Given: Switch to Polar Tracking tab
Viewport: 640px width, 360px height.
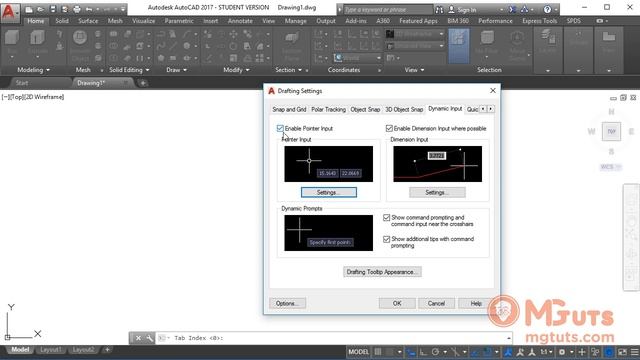Looking at the screenshot, I should (x=328, y=109).
